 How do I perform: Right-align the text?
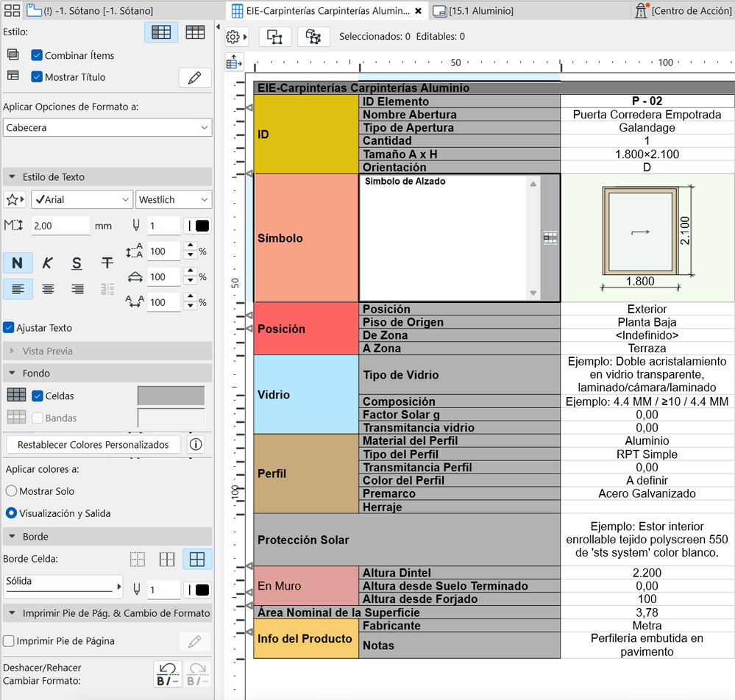click(77, 289)
